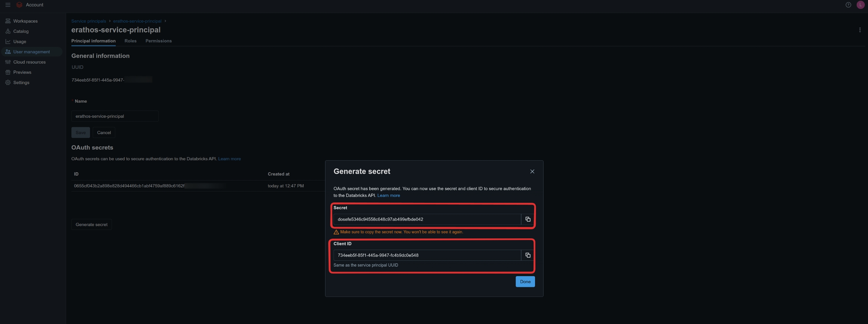Click 'today at 12:47 PM' cell
Screen dimensions: 868x324
click(286, 186)
